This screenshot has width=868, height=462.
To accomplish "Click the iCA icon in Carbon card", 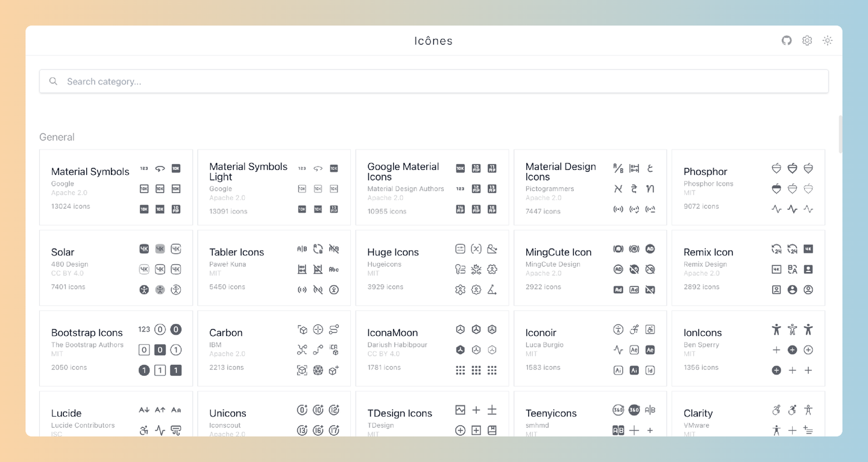I will [x=334, y=350].
